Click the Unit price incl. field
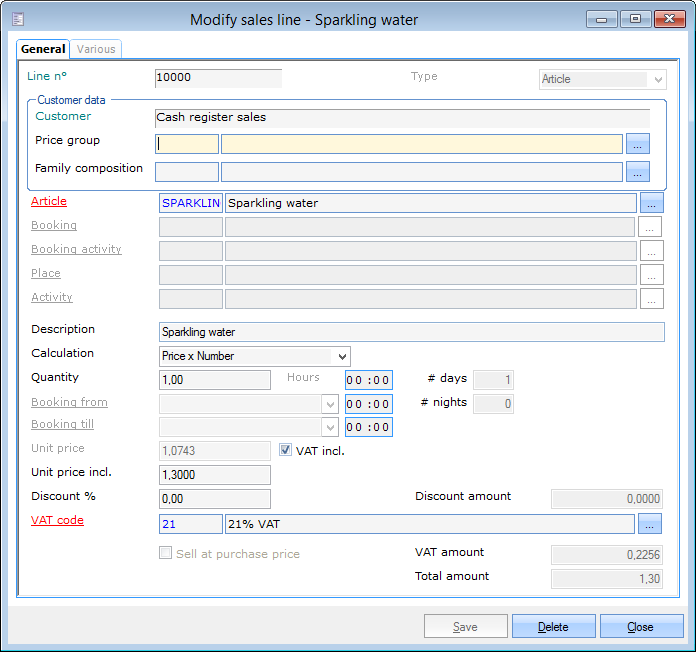The image size is (696, 652). [215, 475]
